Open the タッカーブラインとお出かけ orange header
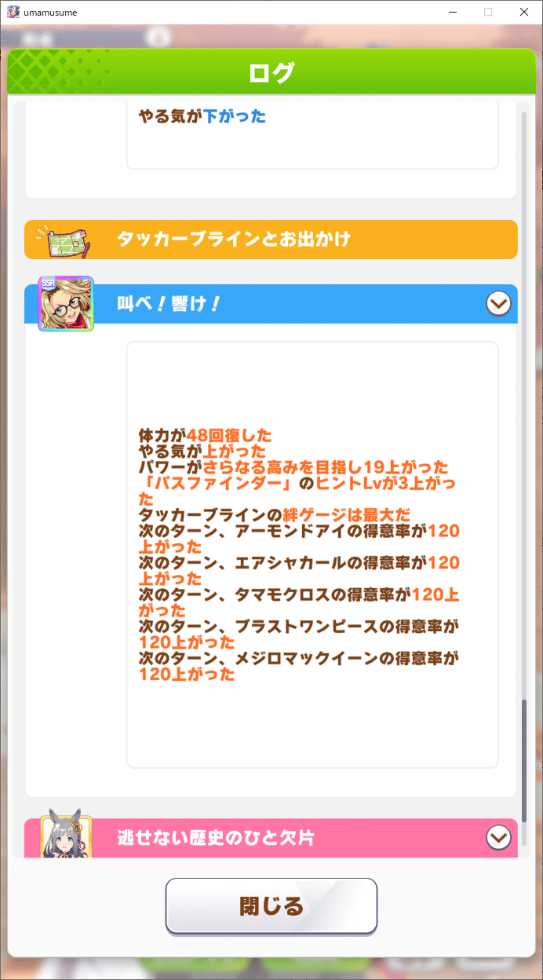This screenshot has height=980, width=543. [271, 240]
